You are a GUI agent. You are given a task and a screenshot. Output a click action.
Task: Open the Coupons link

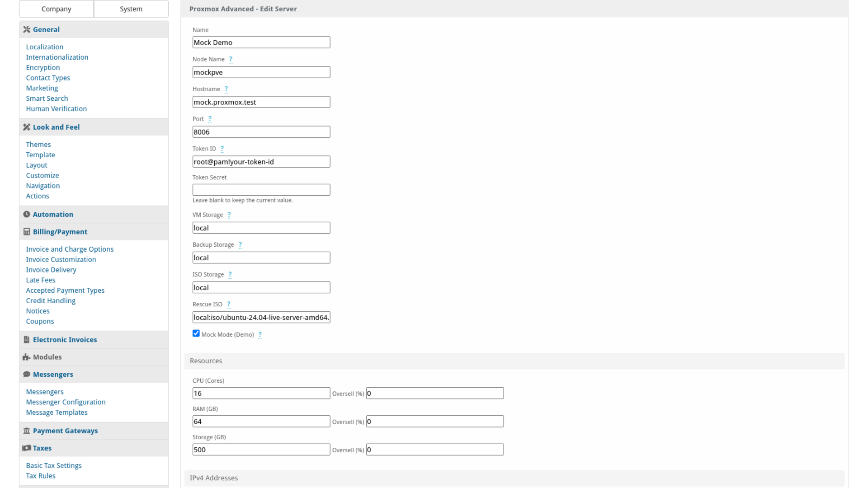pyautogui.click(x=40, y=322)
